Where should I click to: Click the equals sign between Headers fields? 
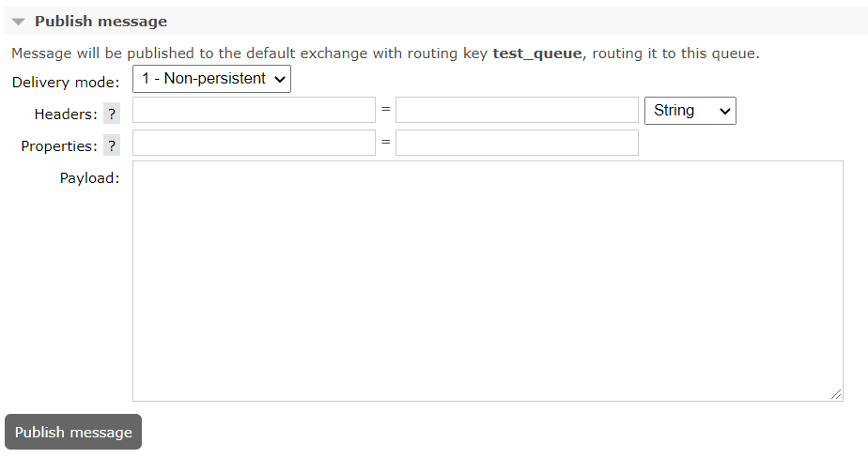[x=386, y=110]
